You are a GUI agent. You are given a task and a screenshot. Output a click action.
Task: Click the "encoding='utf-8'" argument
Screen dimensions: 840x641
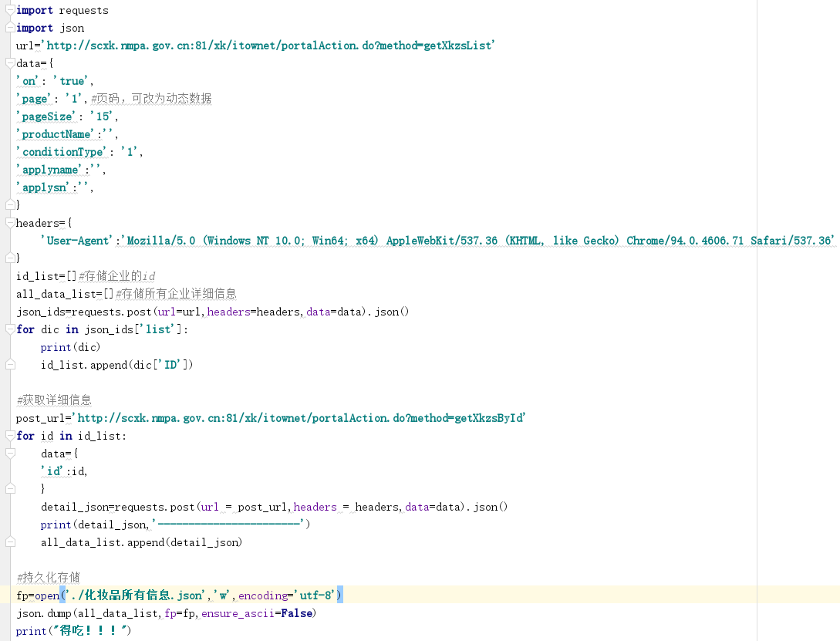pos(287,595)
